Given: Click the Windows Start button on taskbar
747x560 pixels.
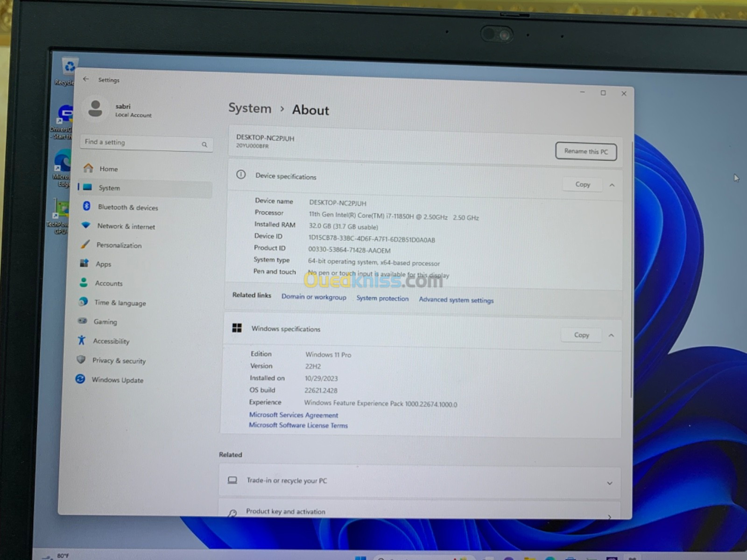Looking at the screenshot, I should click(x=360, y=557).
